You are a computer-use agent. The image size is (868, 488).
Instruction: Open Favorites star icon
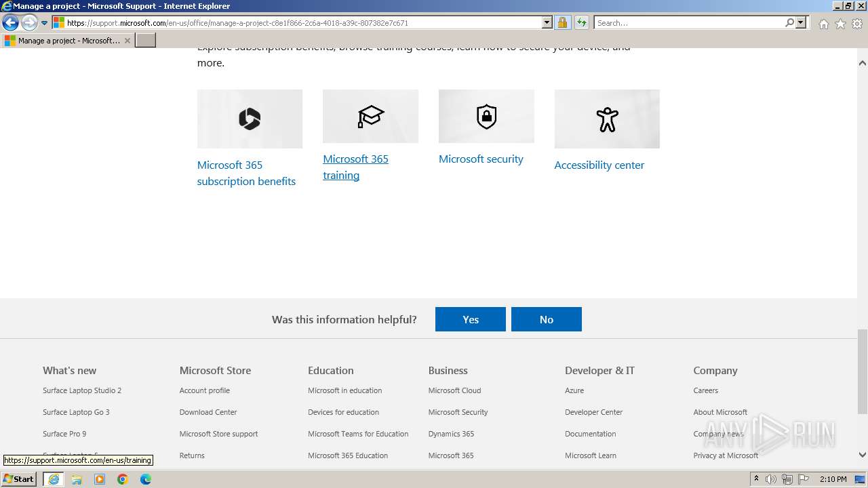[840, 24]
